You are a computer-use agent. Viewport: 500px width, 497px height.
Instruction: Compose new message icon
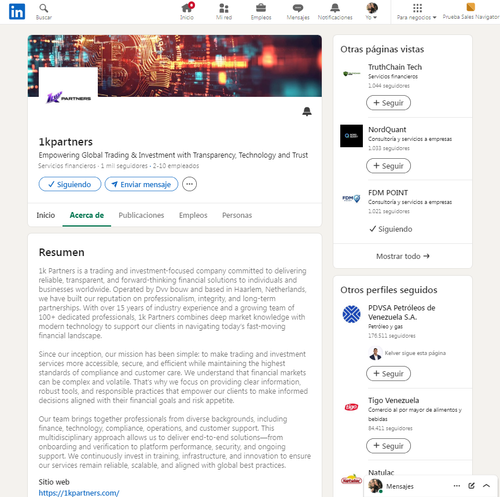[x=471, y=486]
